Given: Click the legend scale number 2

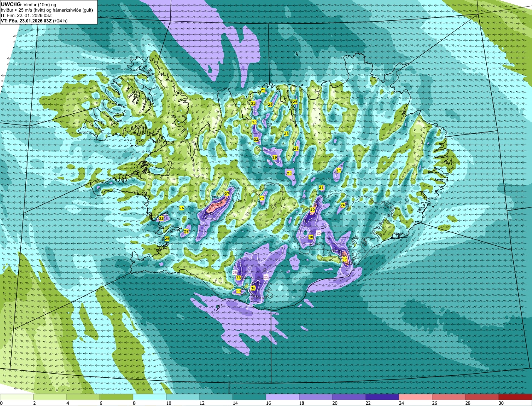Looking at the screenshot, I should coord(34,403).
